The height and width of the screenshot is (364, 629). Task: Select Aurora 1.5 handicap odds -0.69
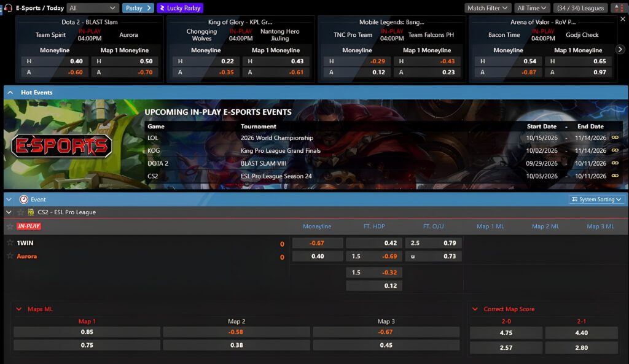[374, 256]
